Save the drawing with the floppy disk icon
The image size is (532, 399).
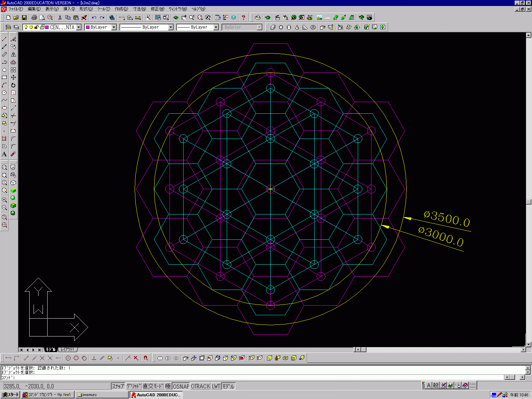[24, 18]
